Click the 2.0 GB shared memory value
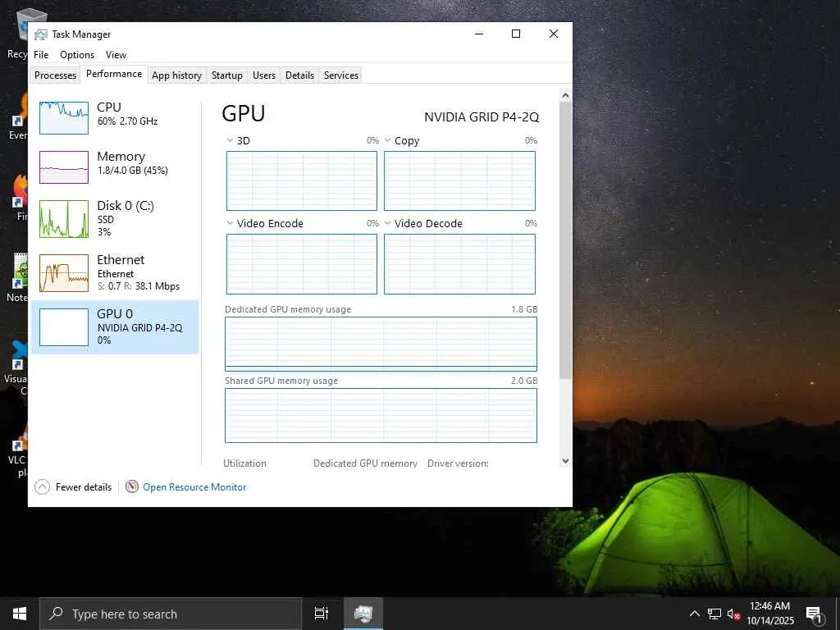The image size is (840, 630). (524, 381)
